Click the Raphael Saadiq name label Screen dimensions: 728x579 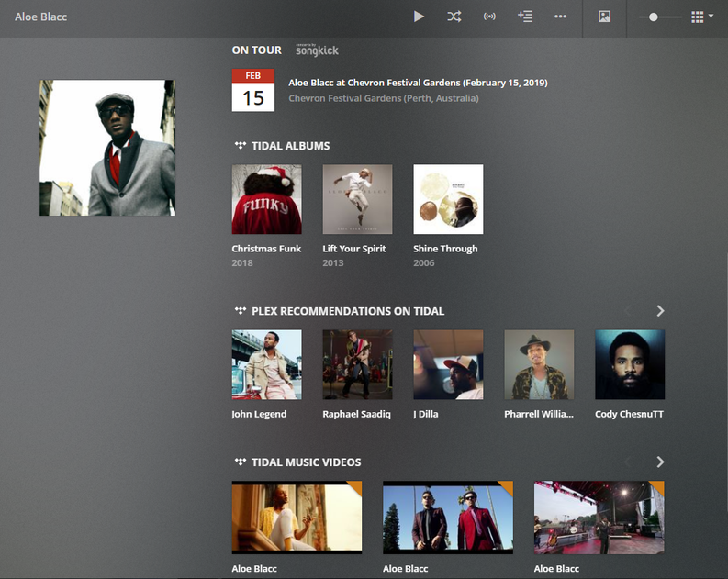click(356, 415)
